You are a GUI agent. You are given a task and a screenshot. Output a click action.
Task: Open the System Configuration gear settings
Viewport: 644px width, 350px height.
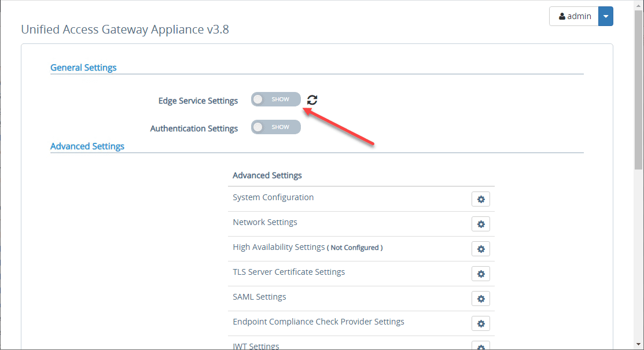coord(481,198)
